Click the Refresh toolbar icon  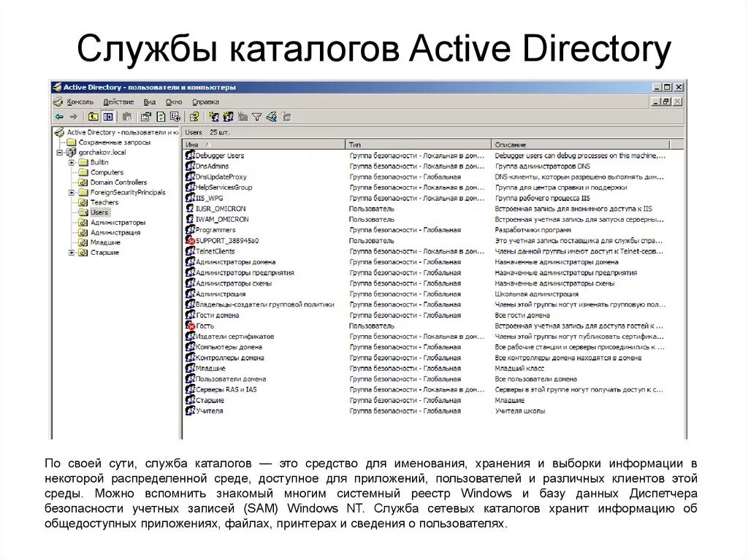pos(161,117)
